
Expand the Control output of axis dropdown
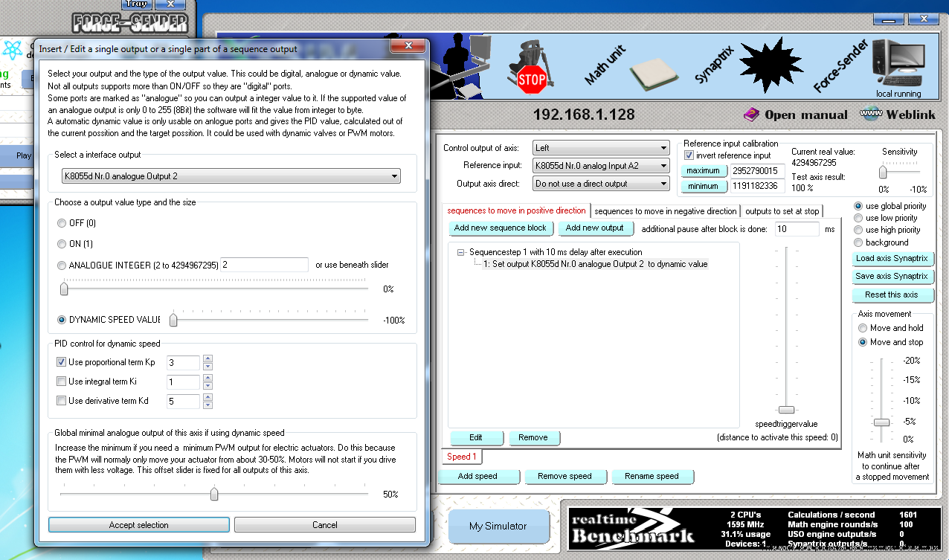[x=600, y=148]
